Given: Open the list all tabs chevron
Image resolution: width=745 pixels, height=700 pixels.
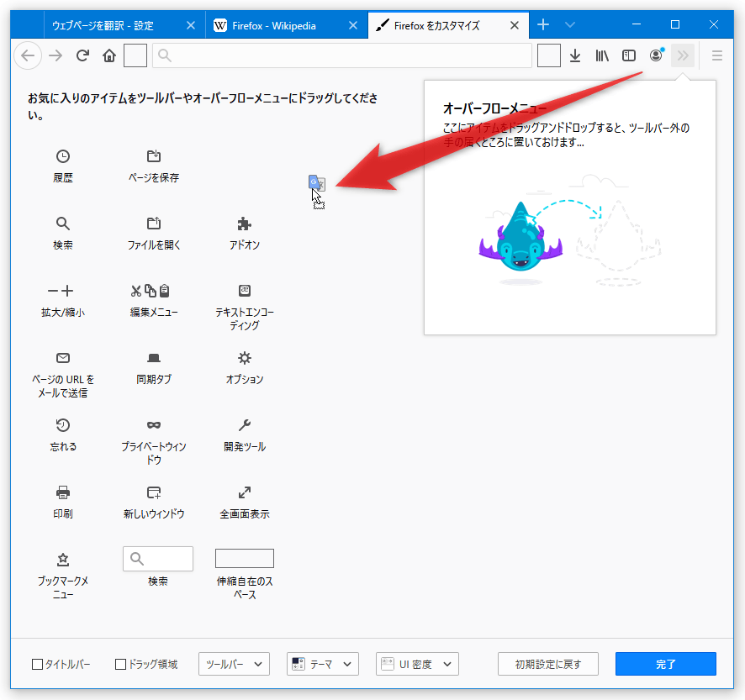Looking at the screenshot, I should 570,24.
